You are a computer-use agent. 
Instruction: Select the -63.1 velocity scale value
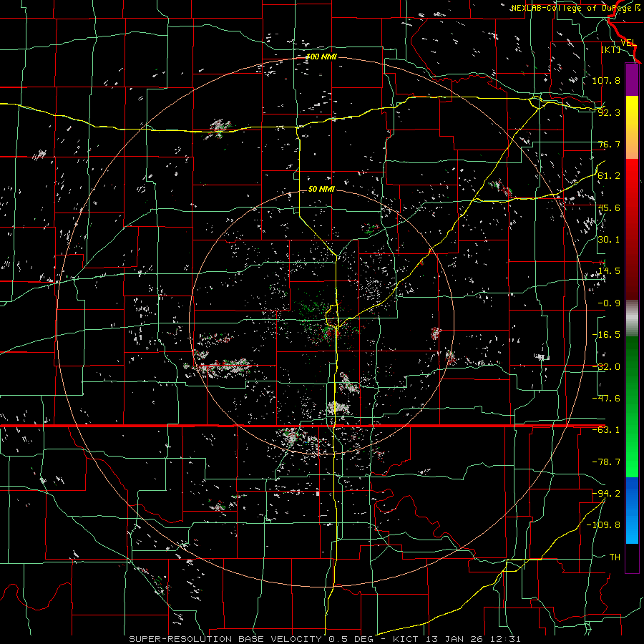606,430
